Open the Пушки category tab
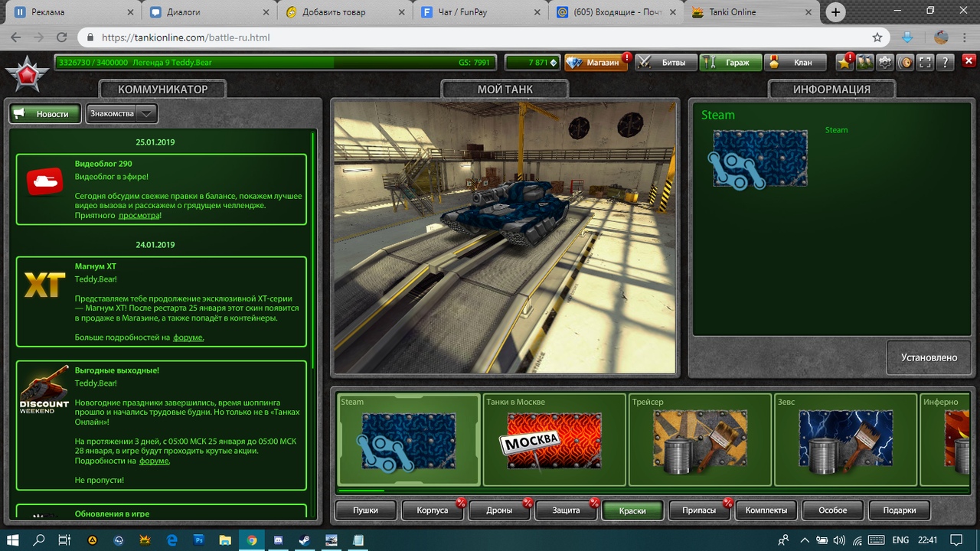This screenshot has width=980, height=551. coord(366,510)
